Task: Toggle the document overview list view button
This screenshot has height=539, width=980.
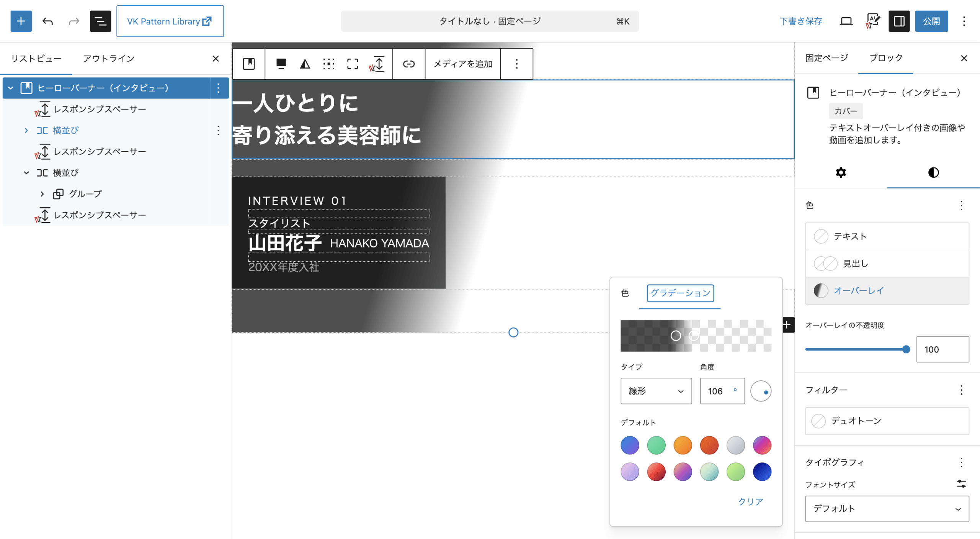Action: tap(100, 21)
